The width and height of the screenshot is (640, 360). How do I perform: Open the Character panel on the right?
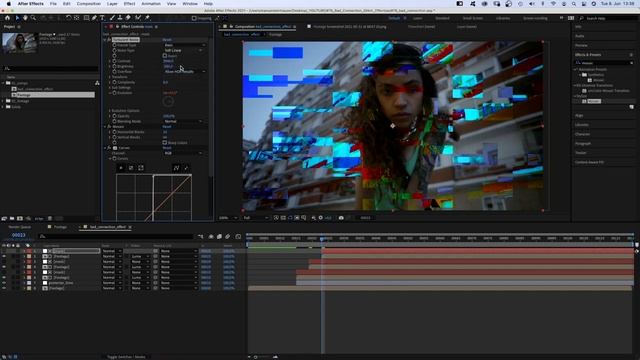point(582,134)
